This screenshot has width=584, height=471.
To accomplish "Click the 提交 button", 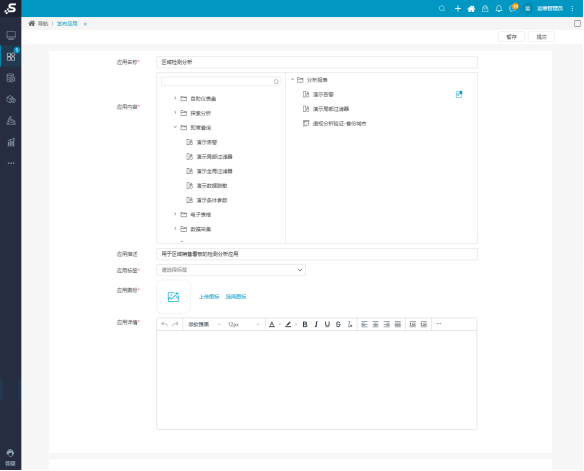I will [x=541, y=37].
